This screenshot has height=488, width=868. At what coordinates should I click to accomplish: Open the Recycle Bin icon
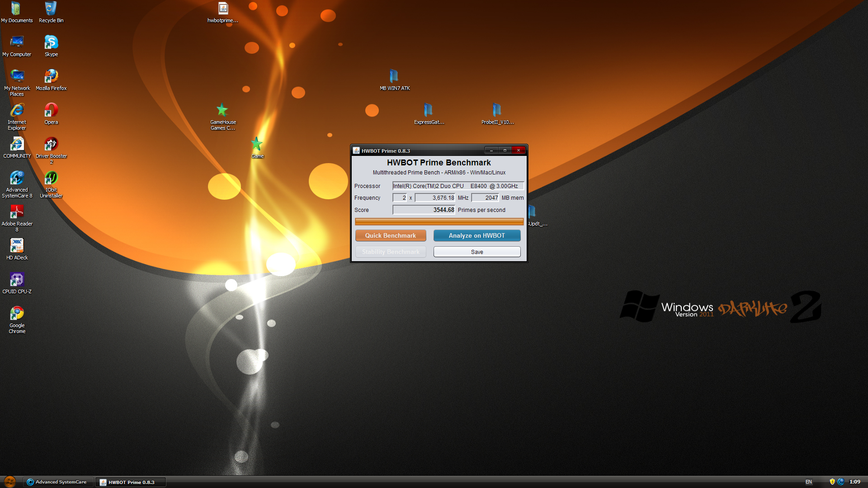click(x=51, y=12)
